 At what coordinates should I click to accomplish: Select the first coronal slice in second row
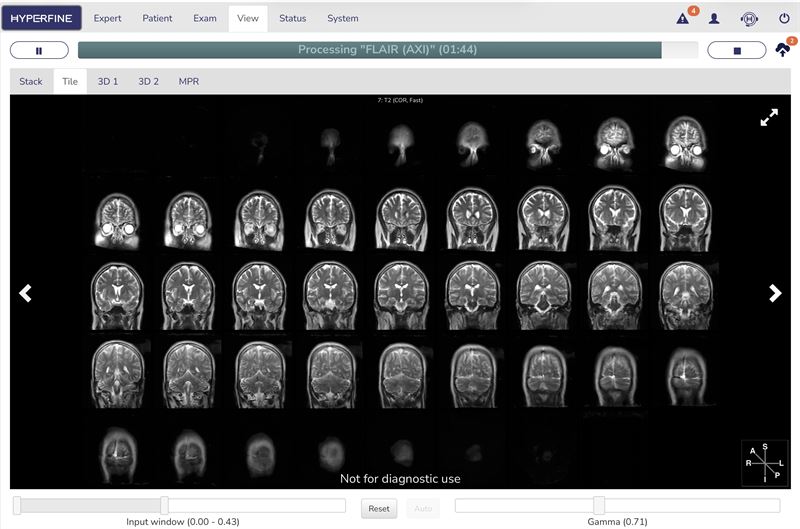117,221
